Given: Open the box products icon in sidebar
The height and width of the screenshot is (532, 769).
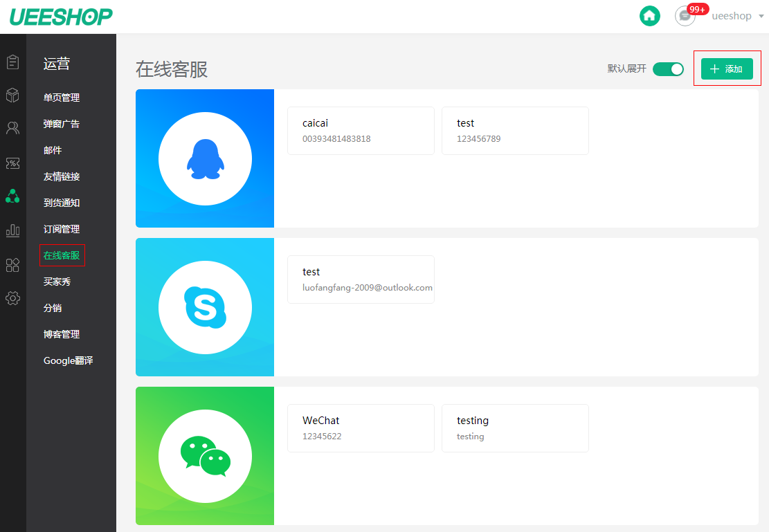Looking at the screenshot, I should 12,95.
